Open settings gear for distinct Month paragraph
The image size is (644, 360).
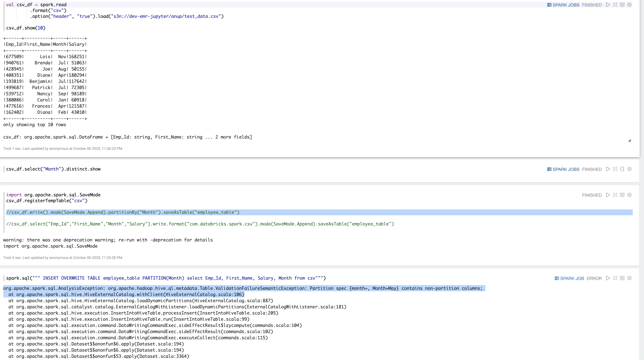coord(629,169)
